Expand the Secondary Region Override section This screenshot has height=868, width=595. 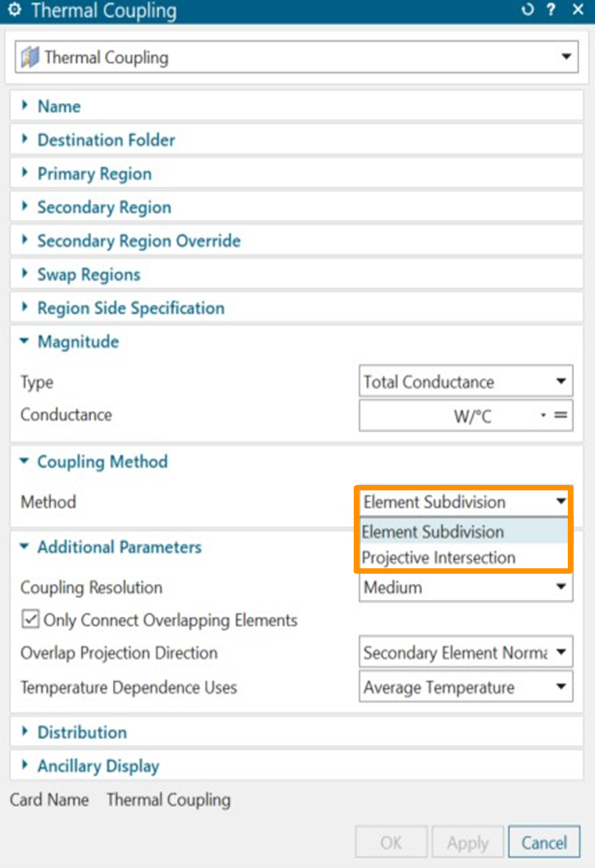(138, 241)
